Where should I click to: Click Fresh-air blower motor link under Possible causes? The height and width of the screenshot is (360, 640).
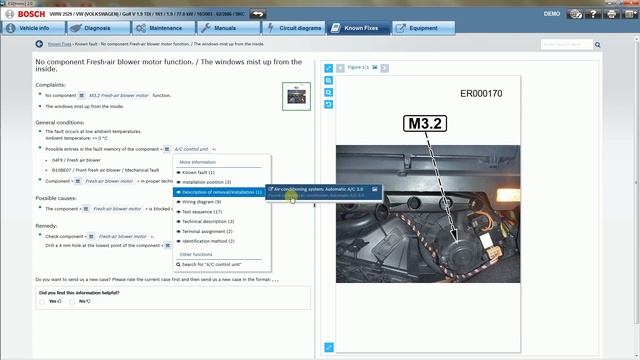117,209
